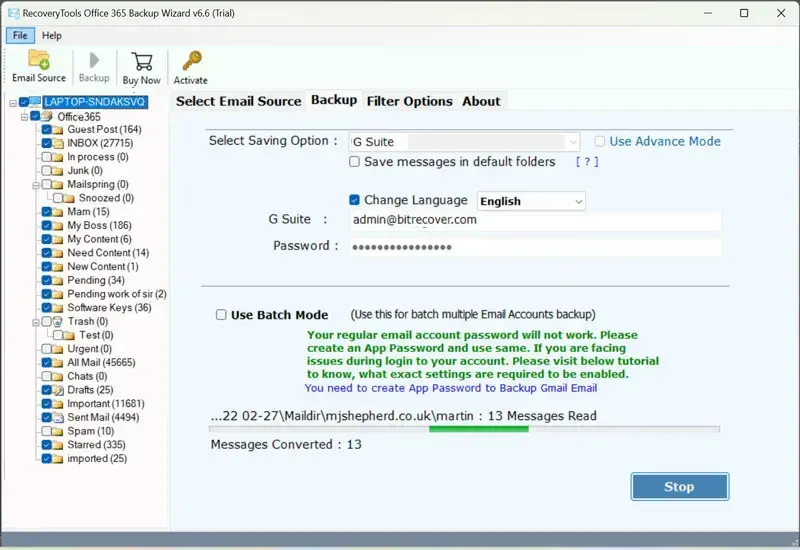Collapse the LAPTOP-SNDAKSVQ tree node
The width and height of the screenshot is (800, 550).
[x=13, y=103]
